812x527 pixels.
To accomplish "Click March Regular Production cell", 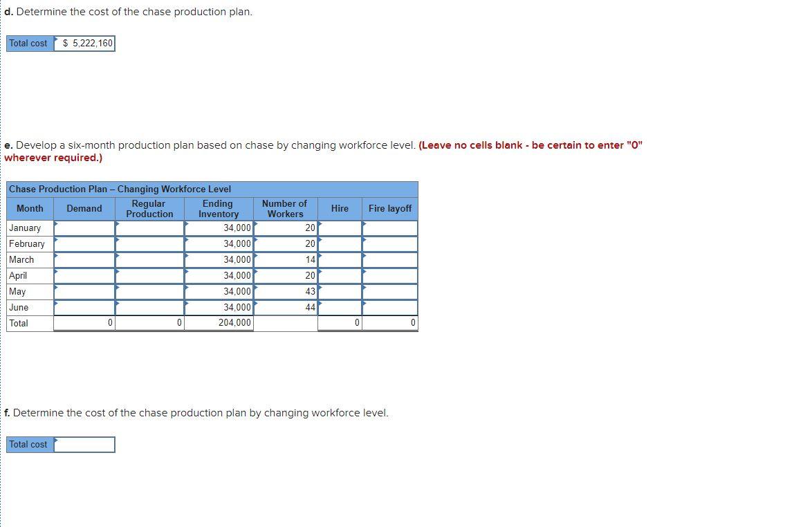I will click(149, 260).
